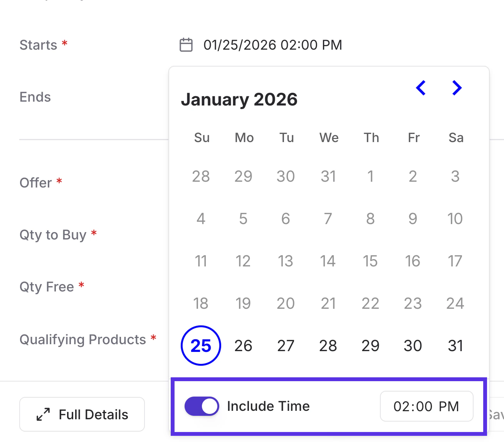Click the Ends label
Viewport: 504px width, 442px height.
click(35, 97)
